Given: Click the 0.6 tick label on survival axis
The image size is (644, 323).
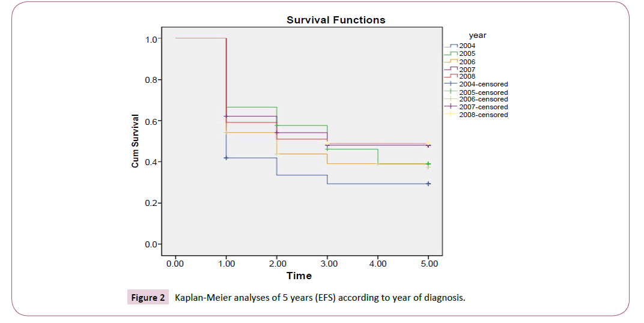Looking at the screenshot, I should 152,121.
